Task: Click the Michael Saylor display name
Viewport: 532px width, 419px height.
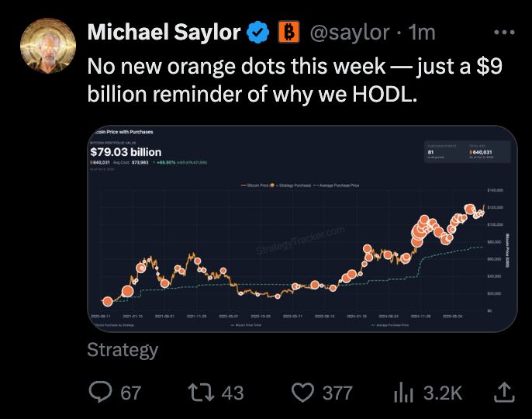Action: point(164,33)
